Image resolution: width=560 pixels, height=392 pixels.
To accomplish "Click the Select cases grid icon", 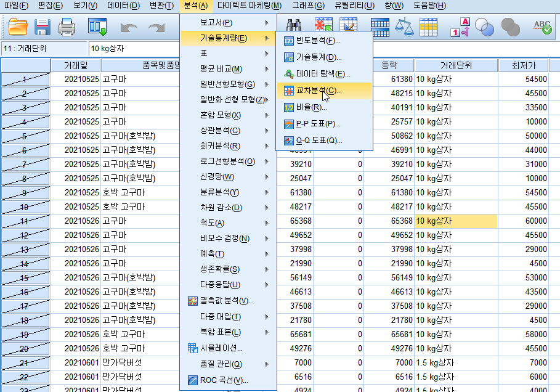I will (428, 27).
